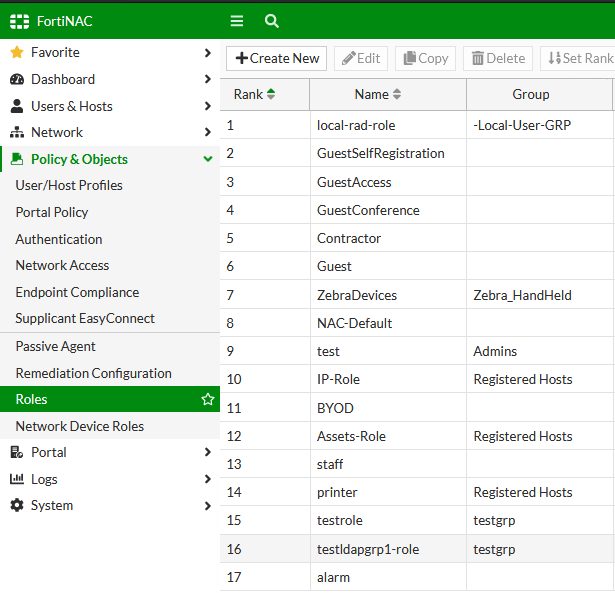Image resolution: width=615 pixels, height=593 pixels.
Task: Select the IP-Role row name
Action: (338, 379)
